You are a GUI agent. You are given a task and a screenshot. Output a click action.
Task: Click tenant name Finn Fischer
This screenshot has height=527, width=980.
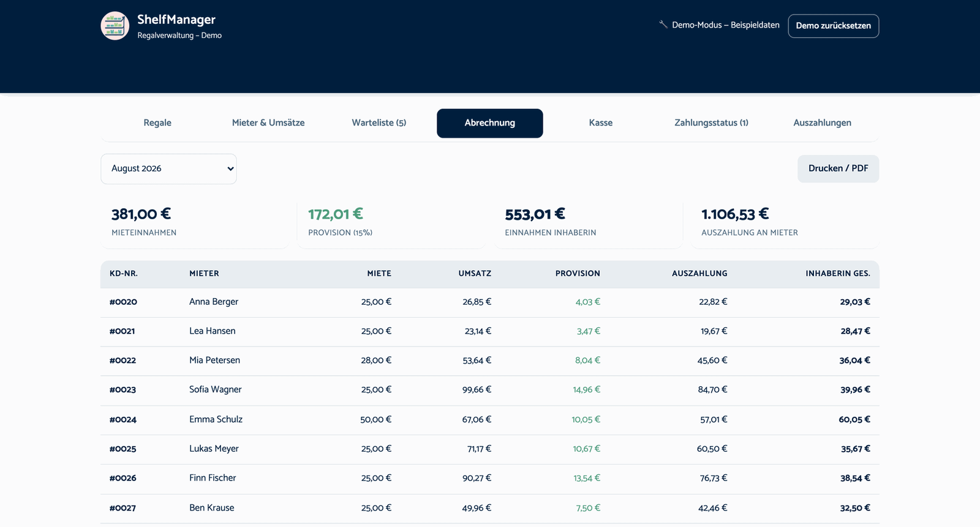coord(213,478)
